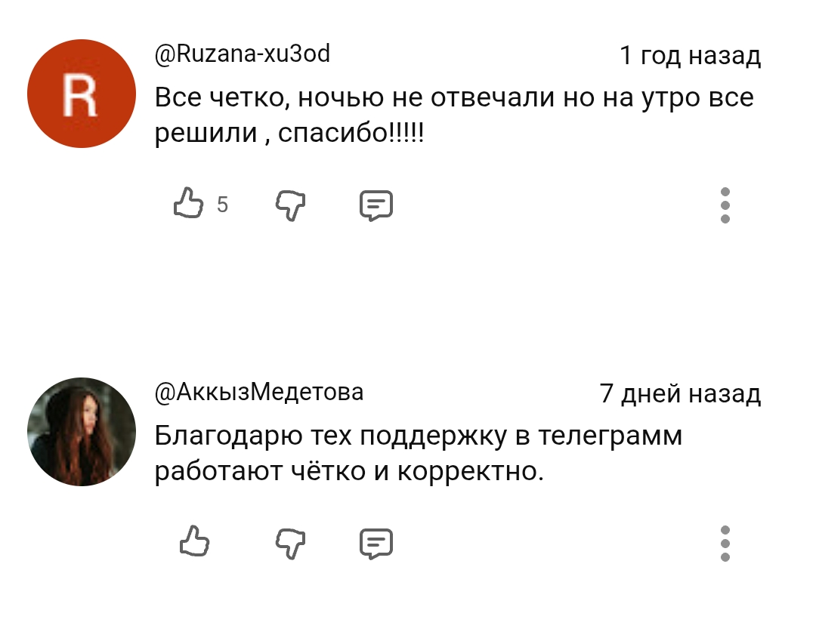Screen dimensions: 816x644
Task: Open more options for @АккызМедетова comment
Action: (725, 543)
